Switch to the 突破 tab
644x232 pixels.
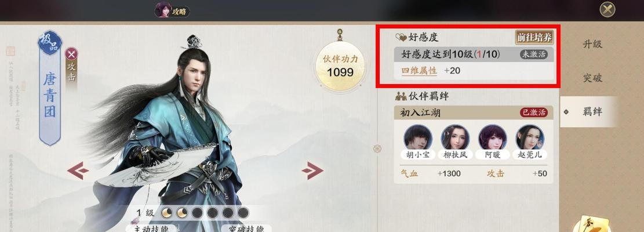pyautogui.click(x=592, y=78)
